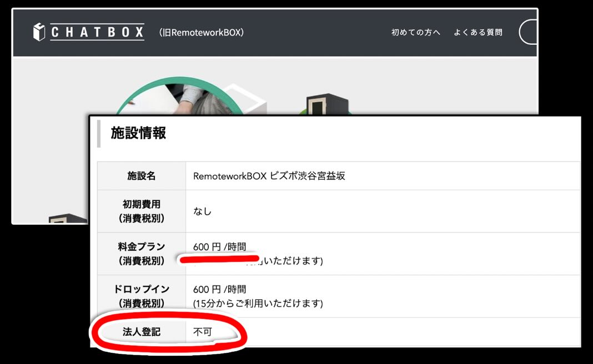593x364 pixels.
Task: Click the 15分からご利用いただけます note under ドロップイン
Action: 258,304
